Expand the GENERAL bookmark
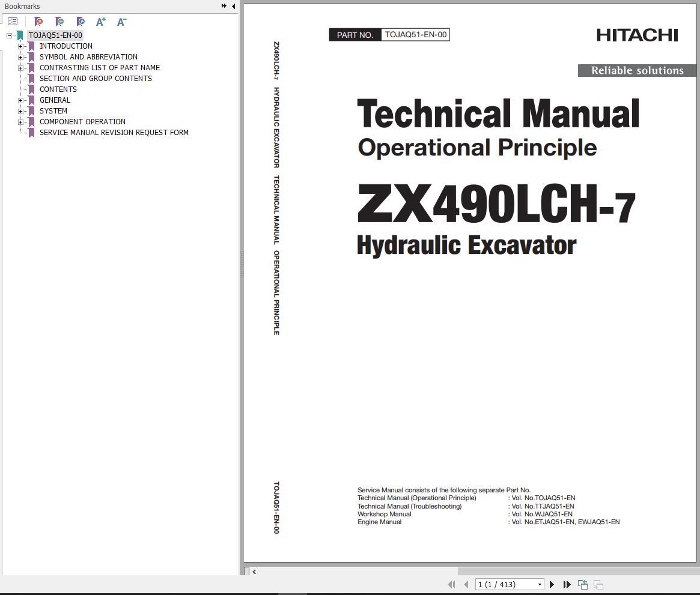 coord(20,100)
